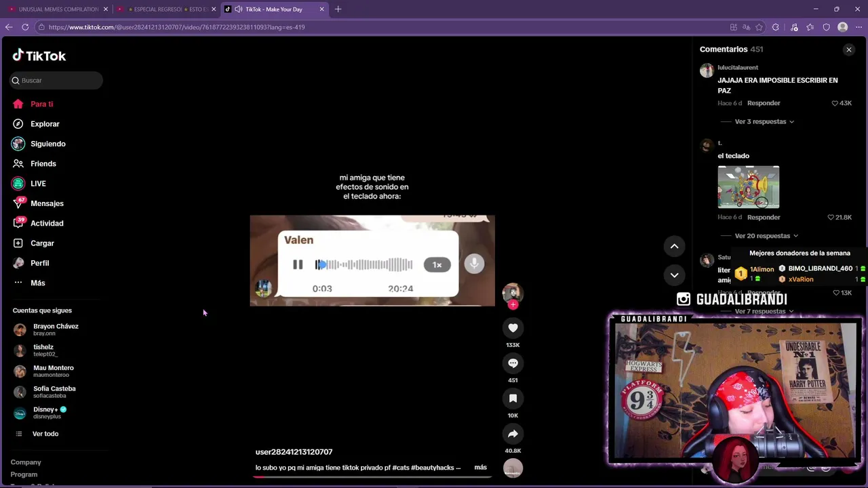Open the LIVE section
Screen dimensions: 868x488
(28, 184)
